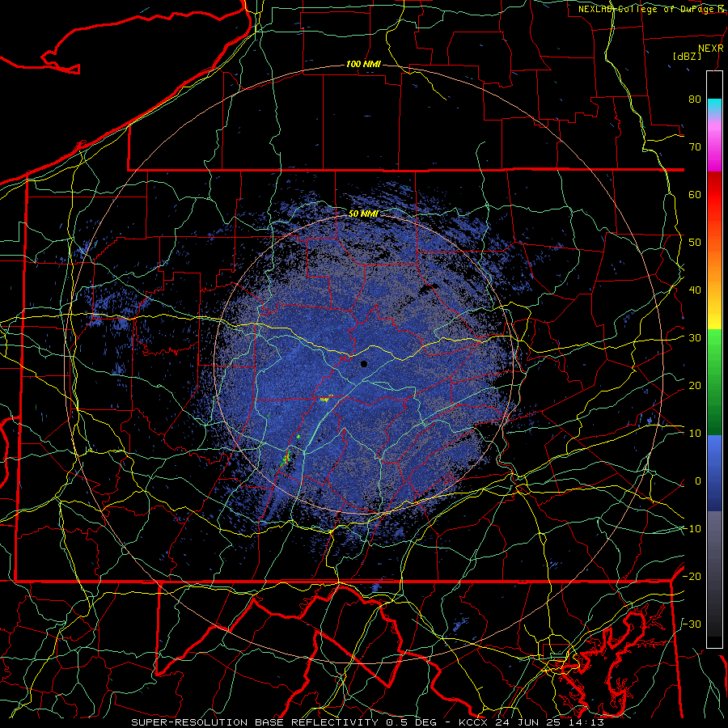Click the "50 NMI" range ring label
This screenshot has width=728, height=728.
click(363, 214)
